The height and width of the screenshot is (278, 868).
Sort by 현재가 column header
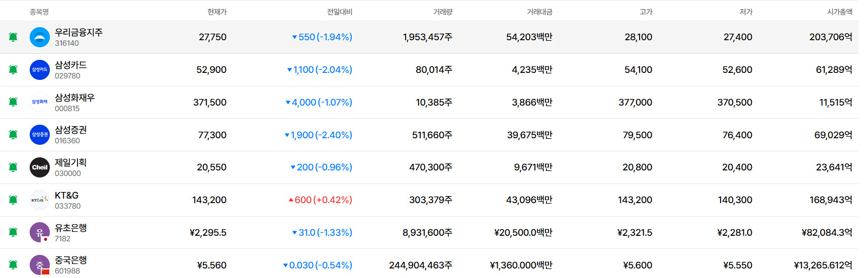click(x=217, y=12)
